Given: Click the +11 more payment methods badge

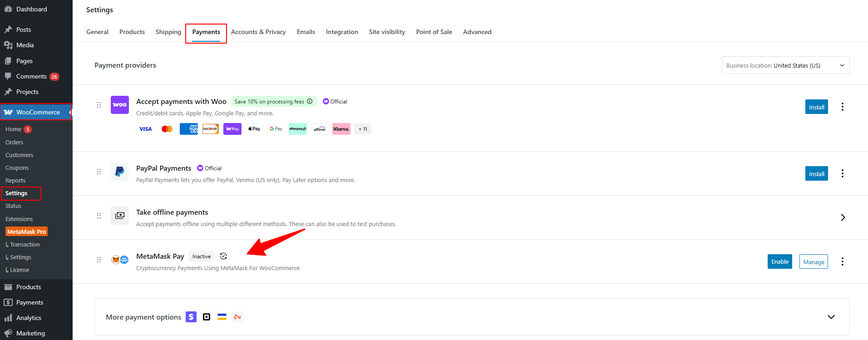Looking at the screenshot, I should click(x=363, y=129).
